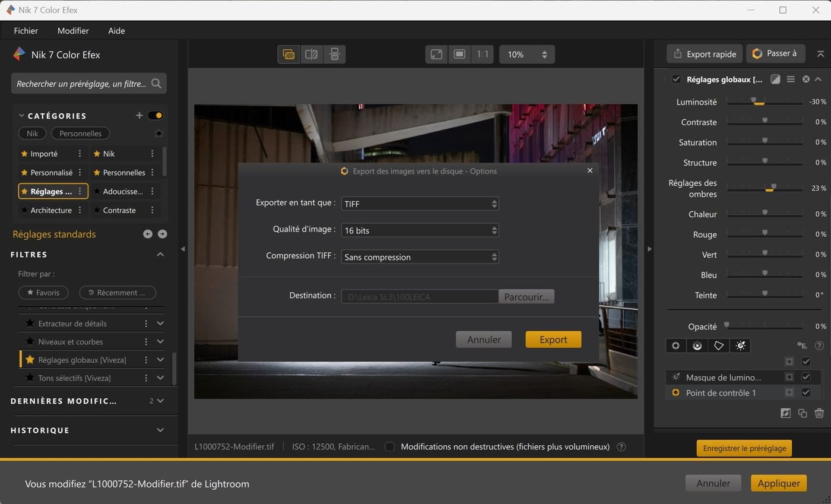The height and width of the screenshot is (504, 831).
Task: Click Enregistrer le préréglage button
Action: (744, 448)
